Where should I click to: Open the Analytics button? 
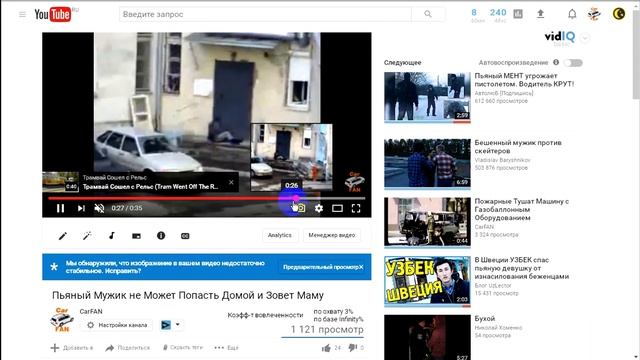[x=280, y=235]
